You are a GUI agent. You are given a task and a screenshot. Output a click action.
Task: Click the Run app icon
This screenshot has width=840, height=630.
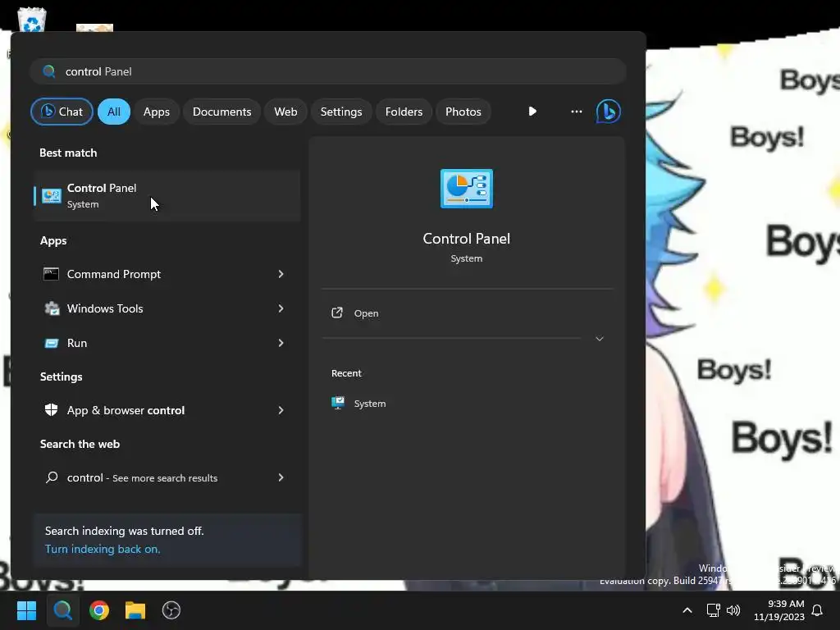pyautogui.click(x=52, y=344)
